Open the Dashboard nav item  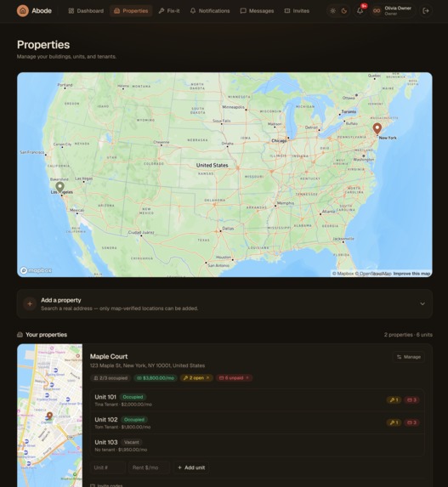tap(86, 11)
